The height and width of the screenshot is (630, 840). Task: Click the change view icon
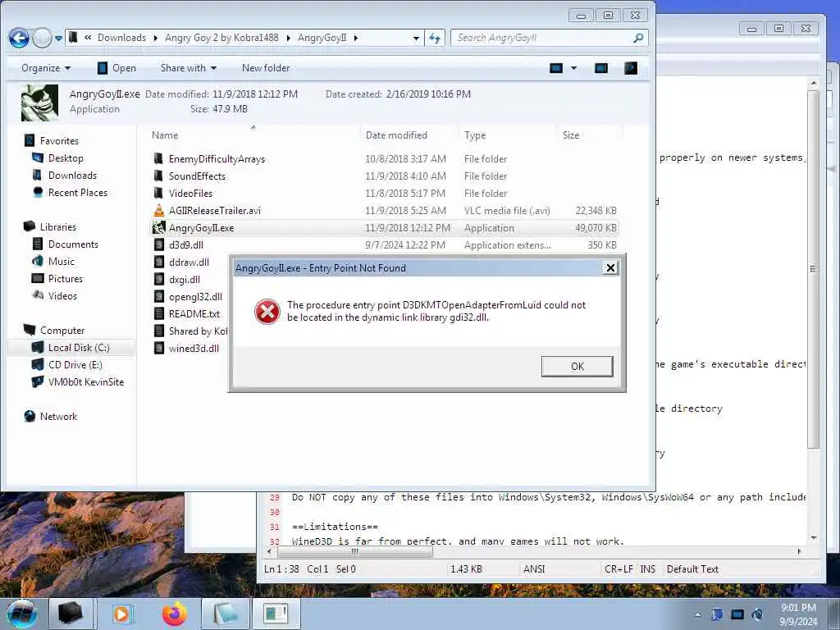557,68
